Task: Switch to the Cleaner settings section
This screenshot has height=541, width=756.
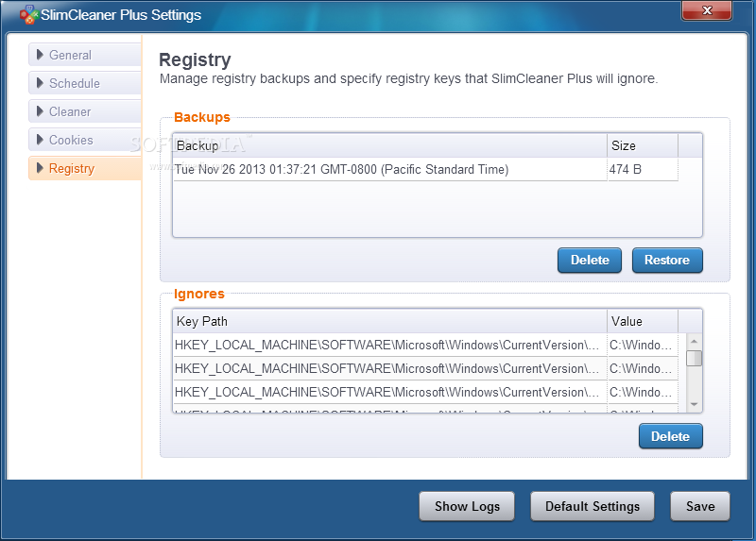Action: coord(85,111)
